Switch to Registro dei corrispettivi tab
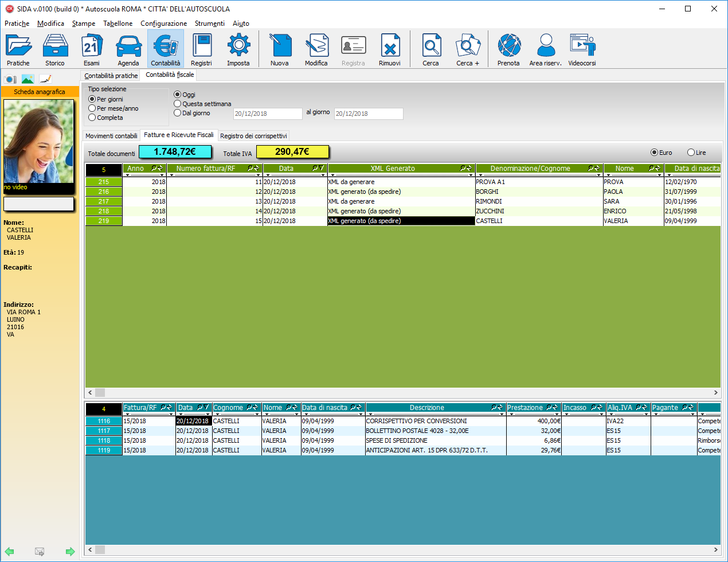The image size is (728, 562). (x=253, y=136)
